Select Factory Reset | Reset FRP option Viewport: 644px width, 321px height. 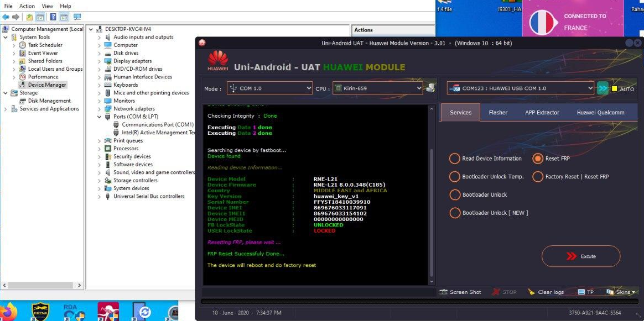click(x=570, y=177)
